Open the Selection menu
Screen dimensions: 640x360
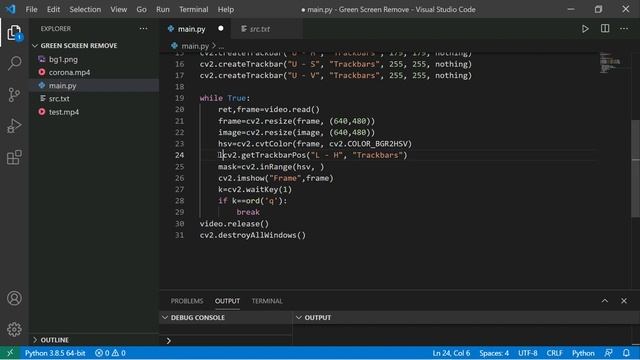[x=85, y=9]
